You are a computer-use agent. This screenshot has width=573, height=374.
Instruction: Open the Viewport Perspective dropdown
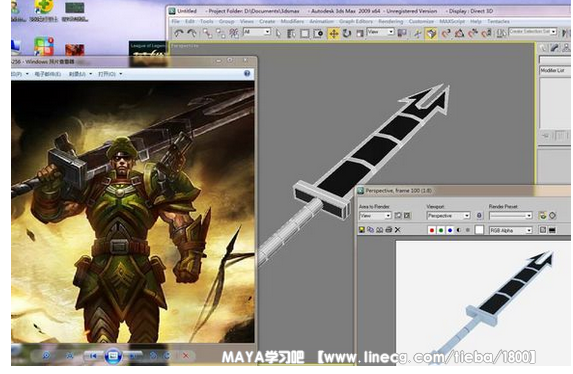point(448,216)
